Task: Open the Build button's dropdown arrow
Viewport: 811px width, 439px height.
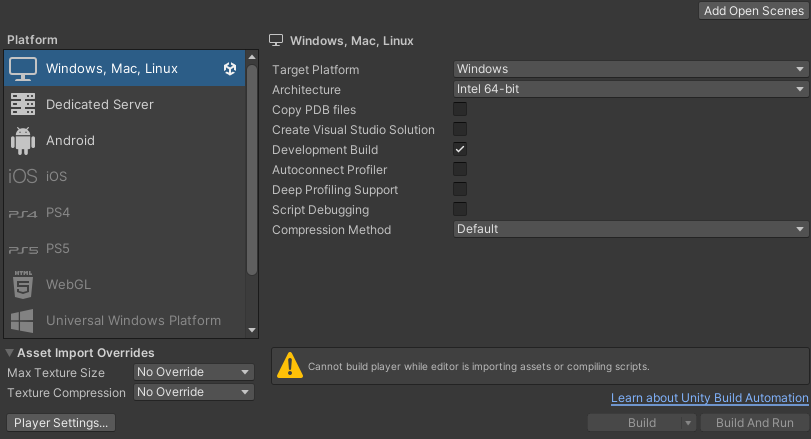Action: click(x=688, y=423)
